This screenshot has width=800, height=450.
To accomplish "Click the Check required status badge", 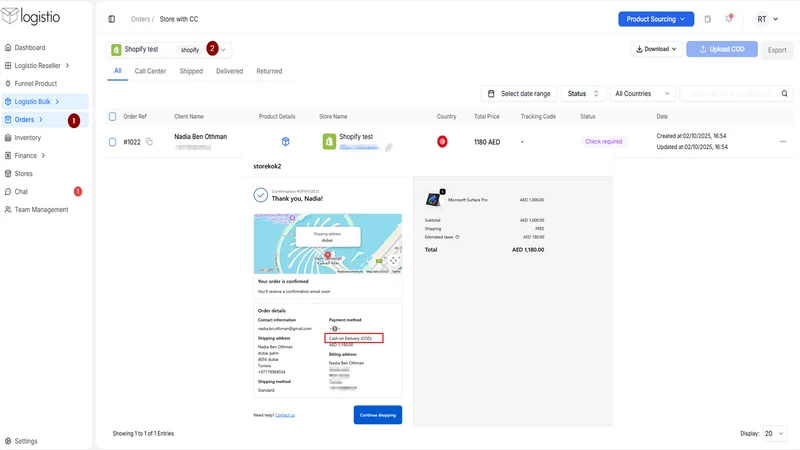I will point(603,141).
